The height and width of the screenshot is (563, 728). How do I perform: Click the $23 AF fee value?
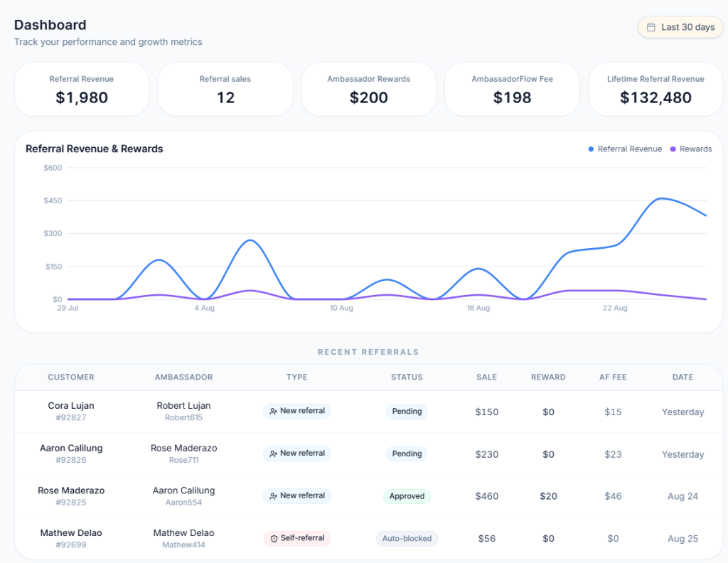click(613, 454)
